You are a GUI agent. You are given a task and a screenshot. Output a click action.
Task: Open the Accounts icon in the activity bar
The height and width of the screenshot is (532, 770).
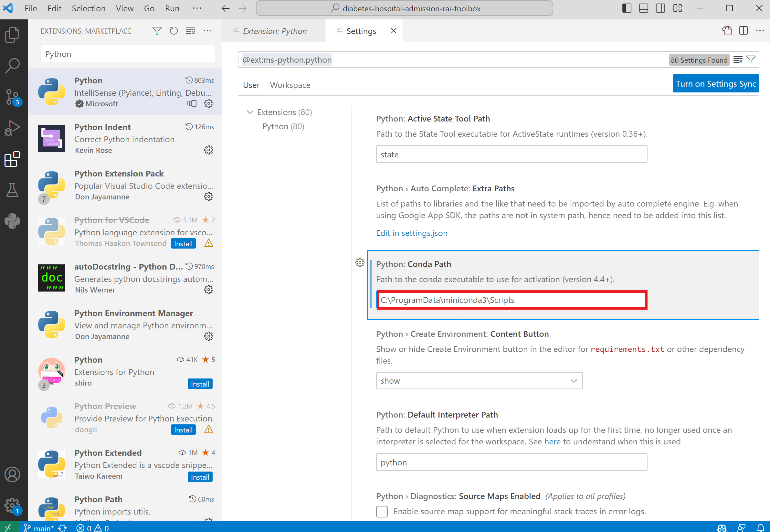(12, 475)
